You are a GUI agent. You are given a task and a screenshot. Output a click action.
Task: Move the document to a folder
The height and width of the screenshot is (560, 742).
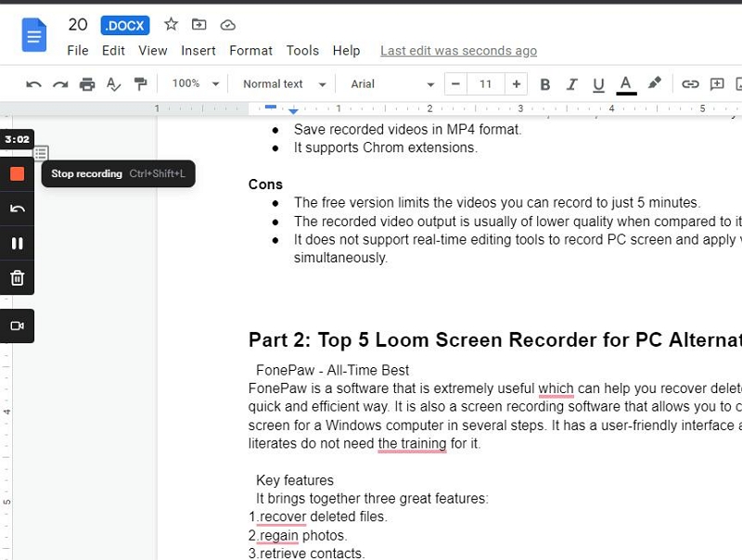click(x=198, y=24)
